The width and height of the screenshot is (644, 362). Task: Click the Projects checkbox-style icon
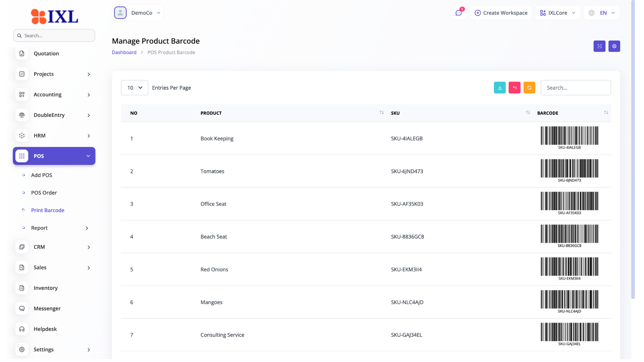[22, 74]
